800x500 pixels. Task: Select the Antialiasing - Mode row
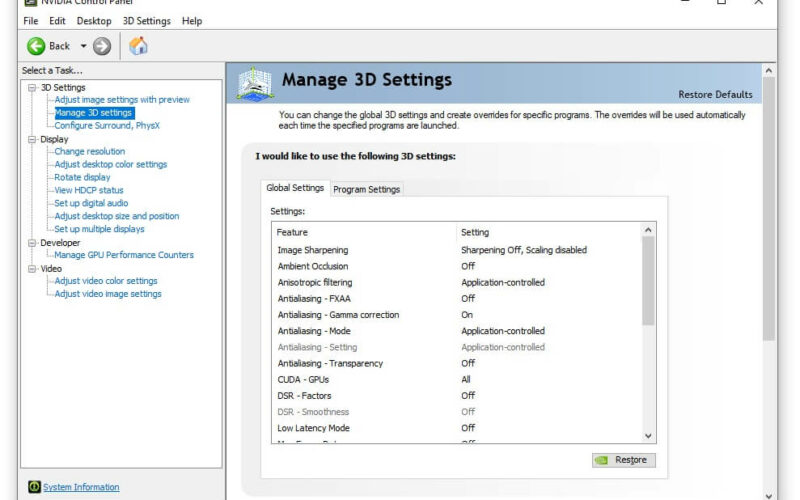[x=457, y=331]
